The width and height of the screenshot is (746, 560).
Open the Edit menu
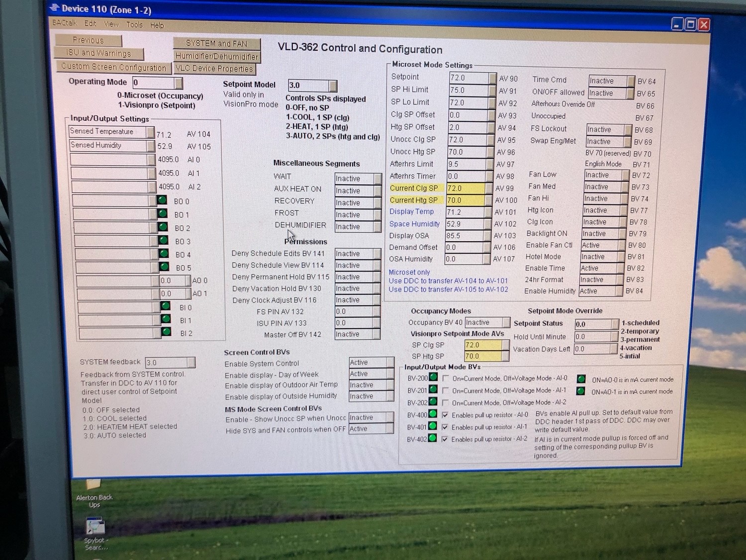click(90, 23)
